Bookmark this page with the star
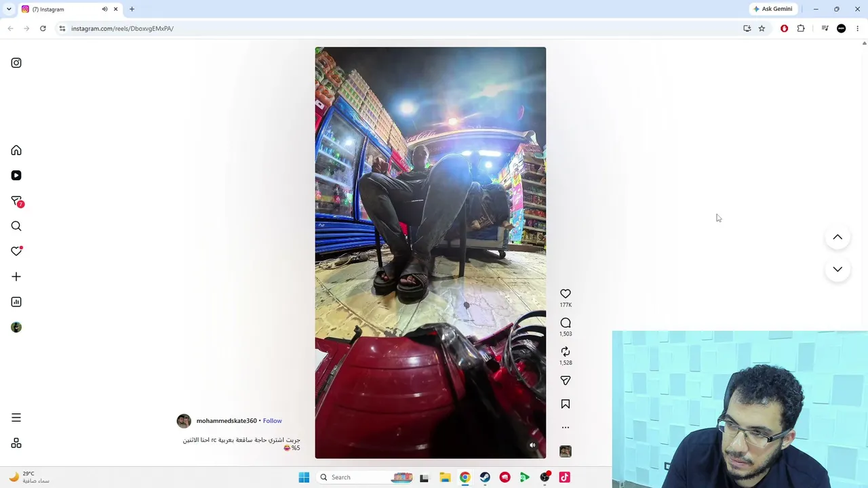Screen dimensions: 868x488 pos(762,28)
